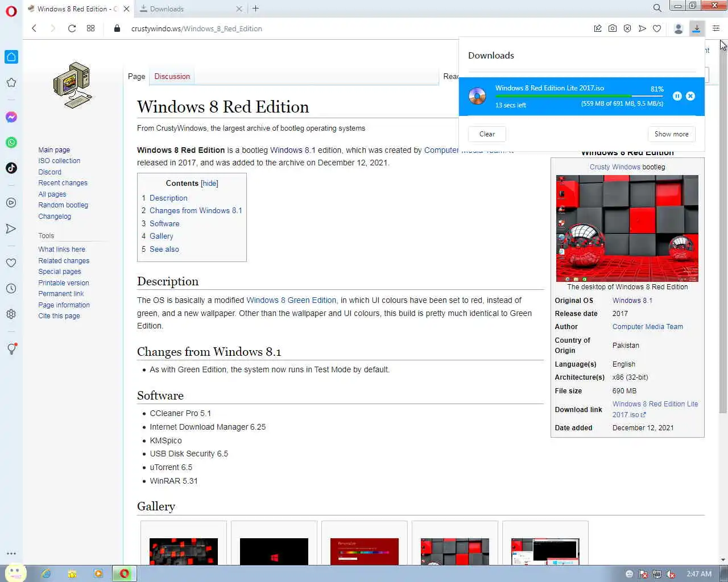Open the profile account icon

pos(679,29)
